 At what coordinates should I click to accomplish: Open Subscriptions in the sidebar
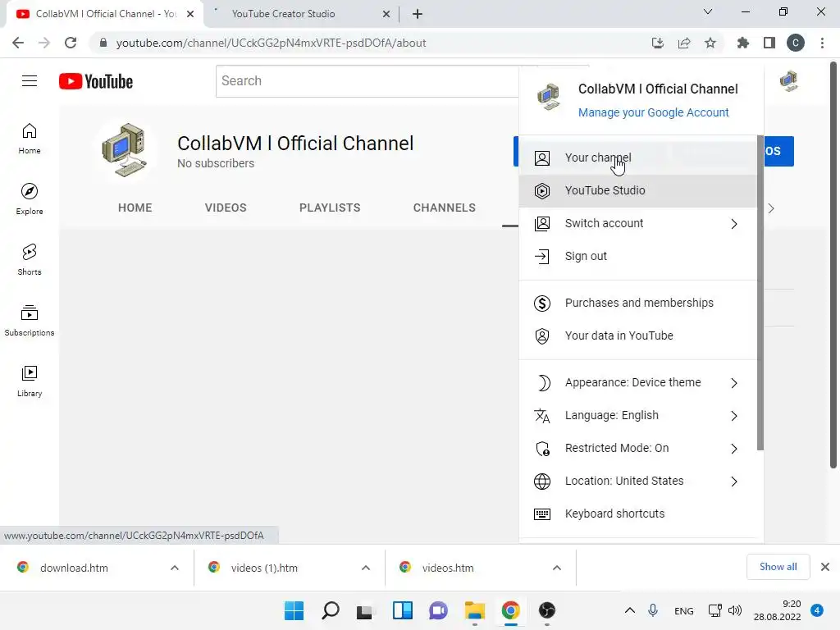30,321
